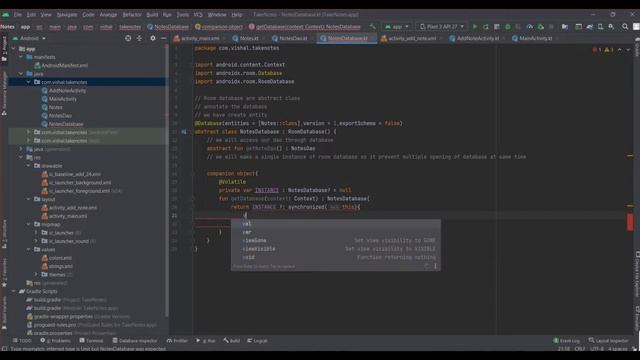
Task: Open the File menu
Action: tap(18, 15)
